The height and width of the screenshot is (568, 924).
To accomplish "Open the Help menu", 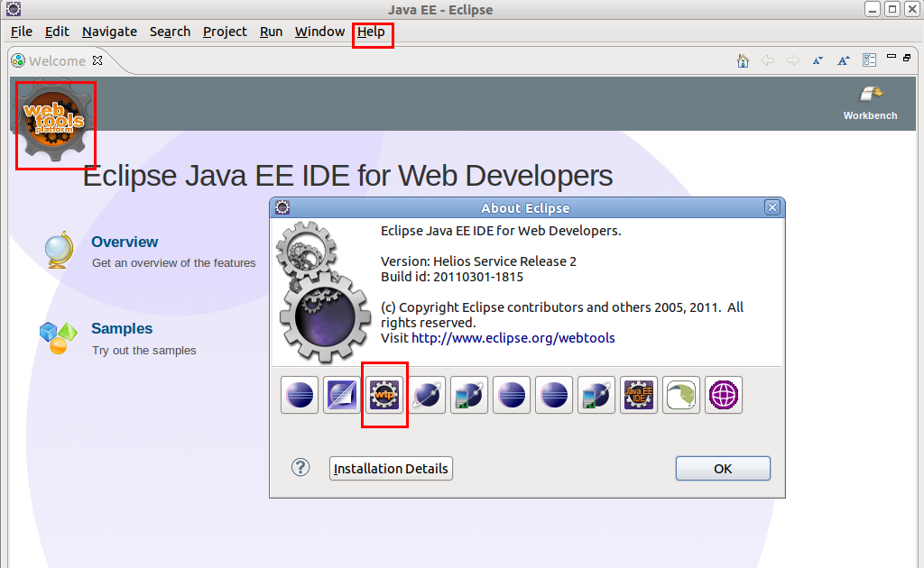I will (371, 32).
